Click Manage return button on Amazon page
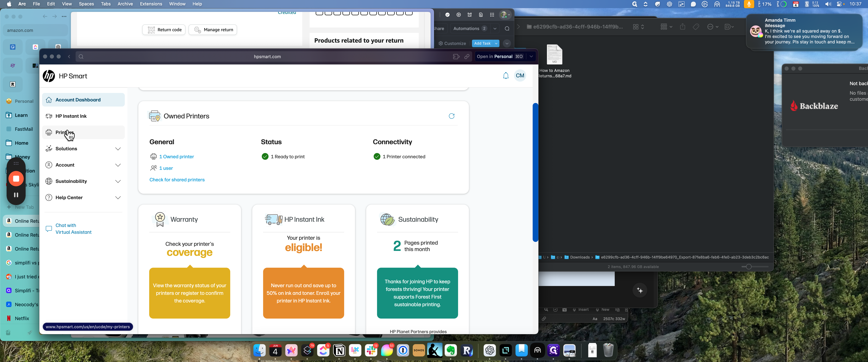 coord(213,30)
